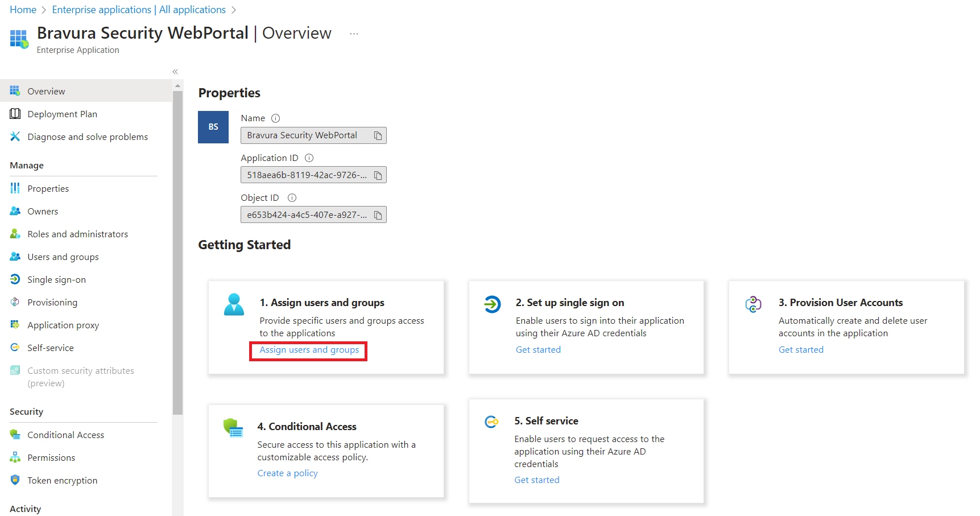Select Provisioning in the sidebar

[x=52, y=302]
